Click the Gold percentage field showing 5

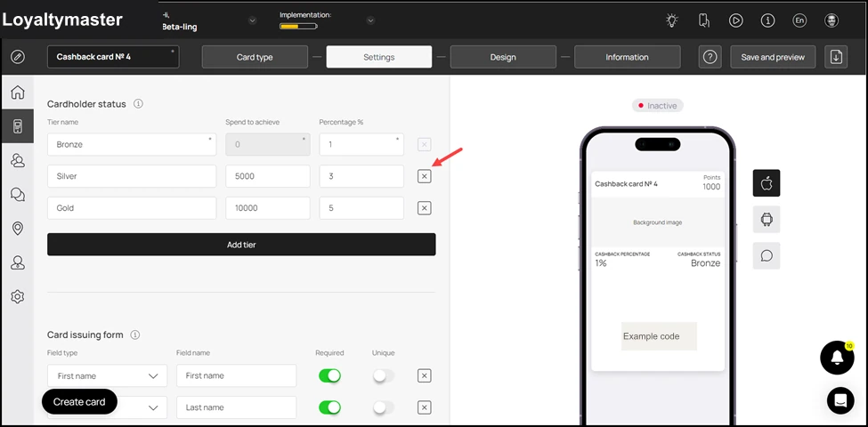[x=361, y=208]
